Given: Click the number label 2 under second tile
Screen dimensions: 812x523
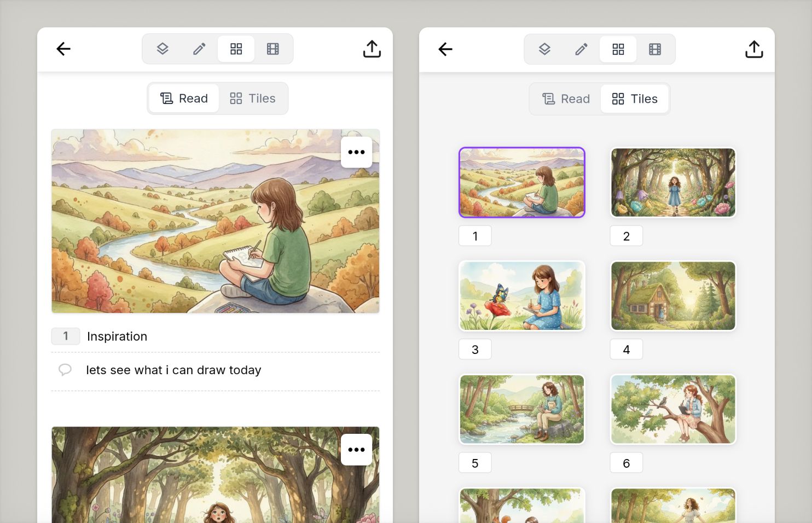Looking at the screenshot, I should pos(627,236).
